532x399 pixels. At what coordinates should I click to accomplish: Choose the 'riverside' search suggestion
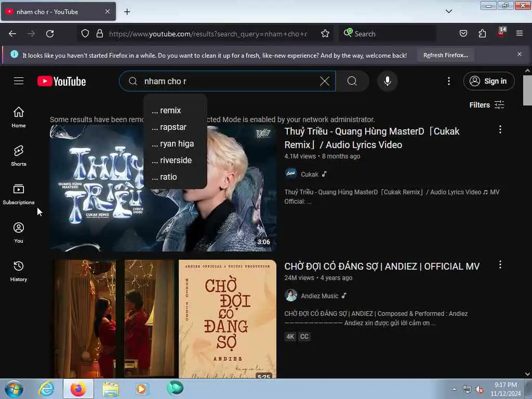click(175, 161)
